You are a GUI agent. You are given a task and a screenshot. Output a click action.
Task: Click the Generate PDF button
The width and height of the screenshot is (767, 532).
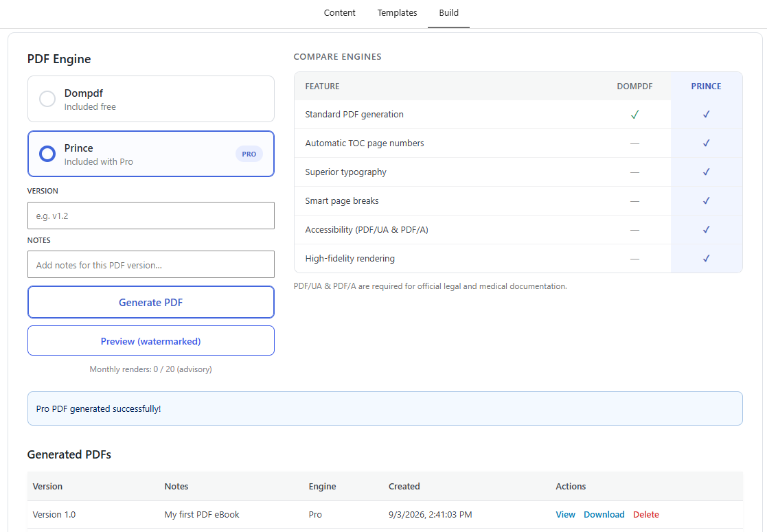coord(150,302)
